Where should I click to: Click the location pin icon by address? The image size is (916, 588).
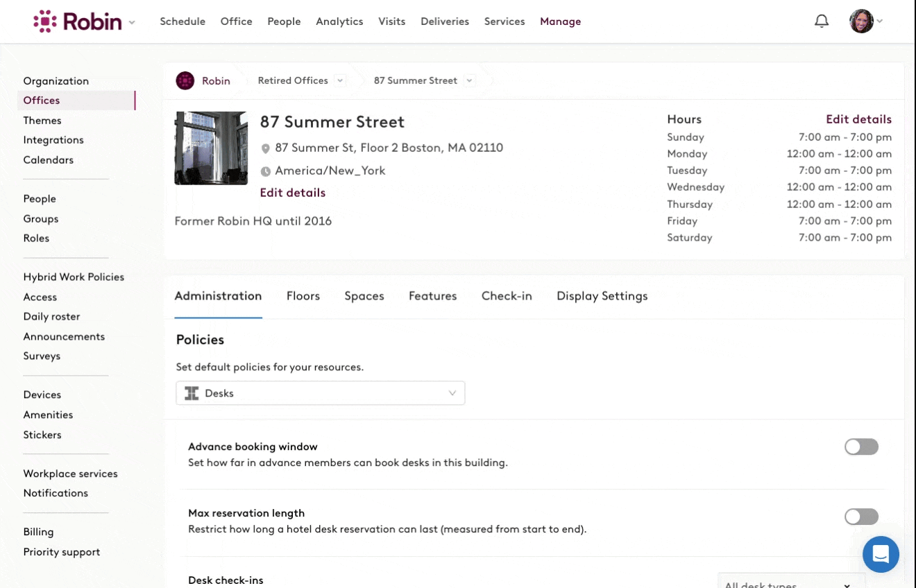(x=265, y=148)
